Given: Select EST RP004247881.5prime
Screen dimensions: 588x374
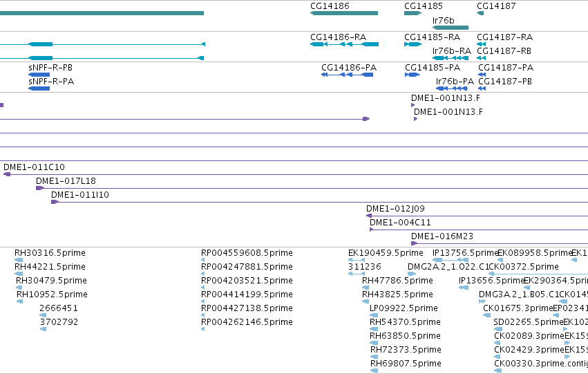Looking at the screenshot, I should [x=247, y=267].
